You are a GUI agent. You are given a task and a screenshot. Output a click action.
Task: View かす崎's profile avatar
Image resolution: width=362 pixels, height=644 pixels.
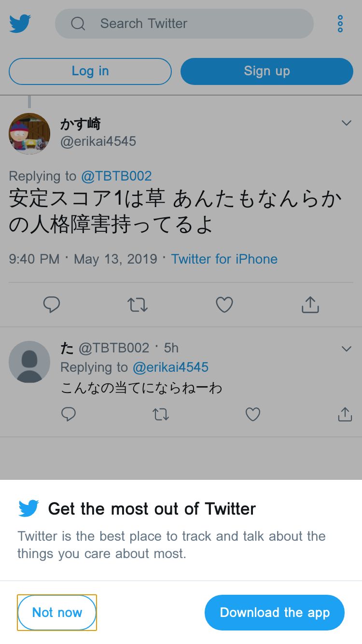click(29, 134)
